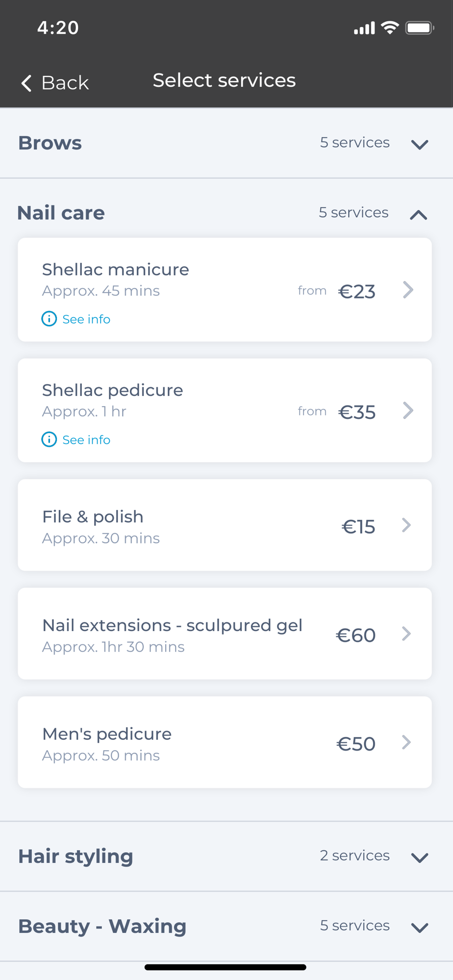This screenshot has height=980, width=453.
Task: Select the Men's pedicure service
Action: point(225,742)
